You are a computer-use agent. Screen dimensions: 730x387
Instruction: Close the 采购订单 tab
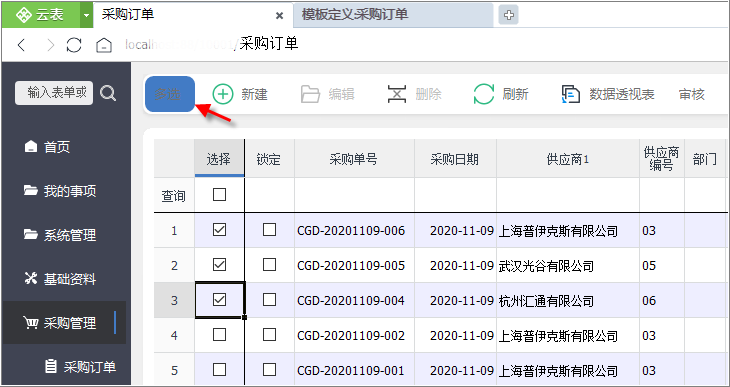click(279, 16)
